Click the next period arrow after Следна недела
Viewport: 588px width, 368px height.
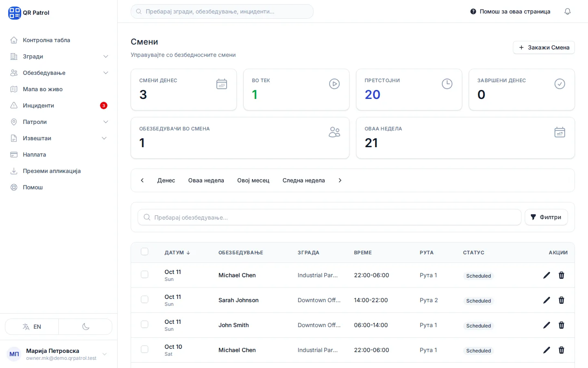(340, 180)
